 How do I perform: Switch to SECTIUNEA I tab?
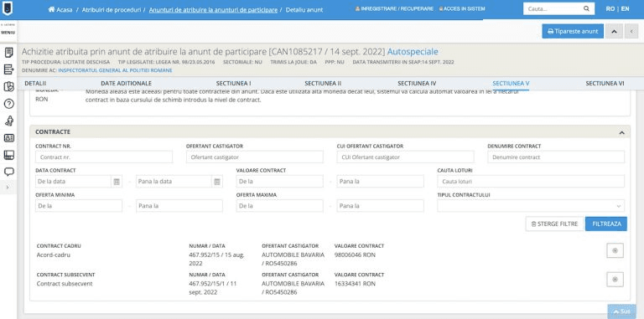point(233,83)
